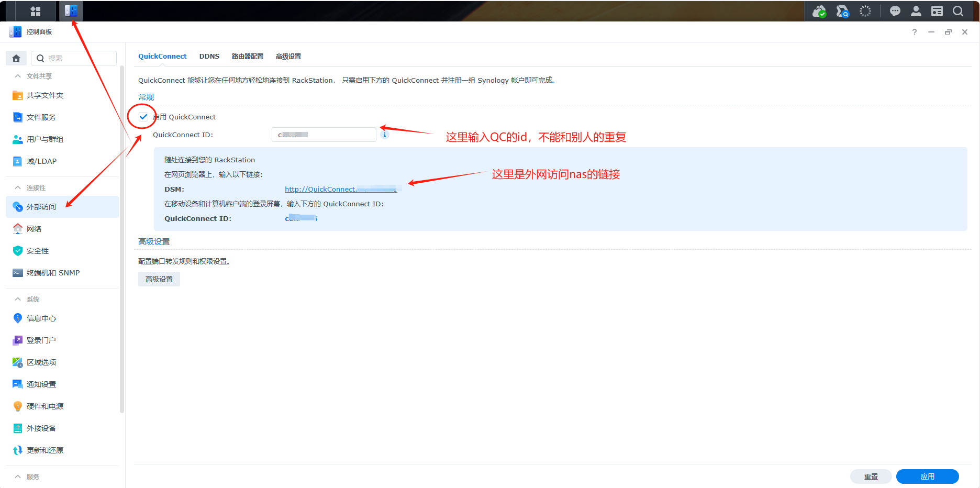The height and width of the screenshot is (488, 980).
Task: Disable the QuickConnect checkbox
Action: [x=143, y=117]
